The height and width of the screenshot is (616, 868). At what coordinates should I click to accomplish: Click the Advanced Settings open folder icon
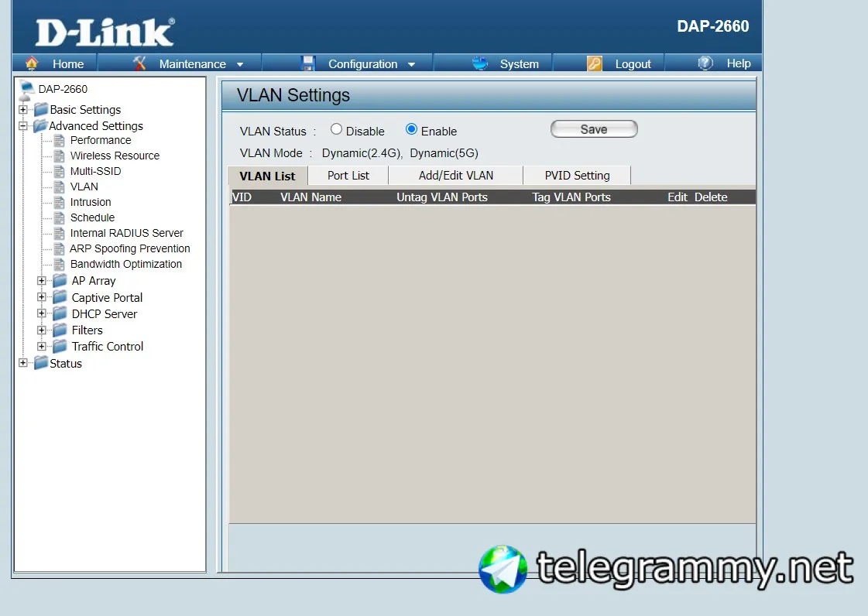(x=40, y=125)
